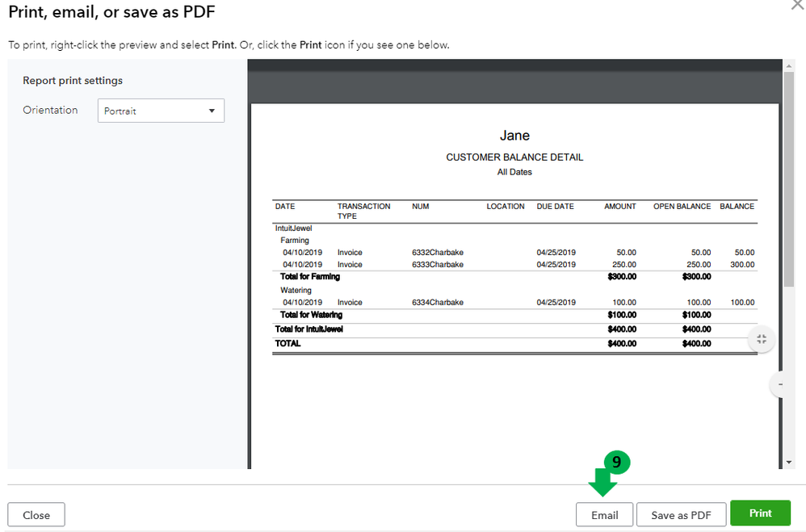
Task: Click Total for Farming label
Action: click(x=310, y=277)
